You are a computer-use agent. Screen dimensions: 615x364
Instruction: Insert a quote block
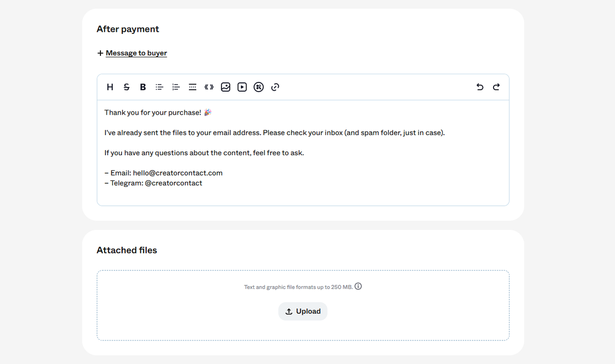coord(209,87)
